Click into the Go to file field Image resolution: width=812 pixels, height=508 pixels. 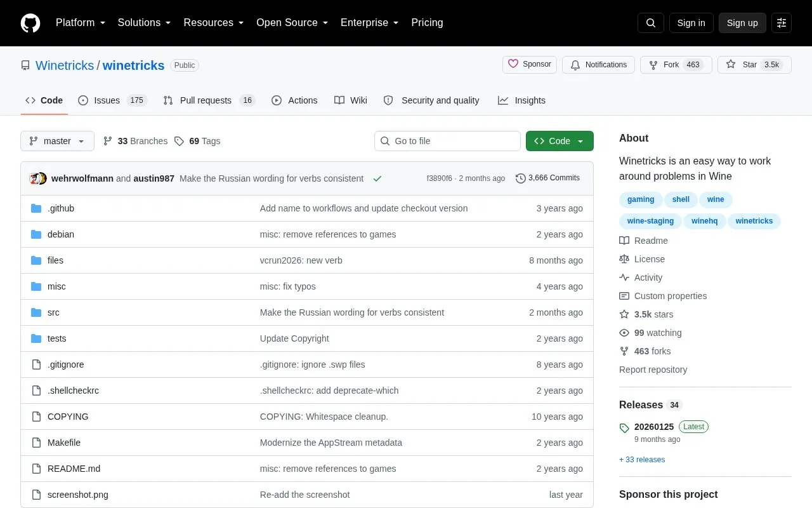click(447, 141)
